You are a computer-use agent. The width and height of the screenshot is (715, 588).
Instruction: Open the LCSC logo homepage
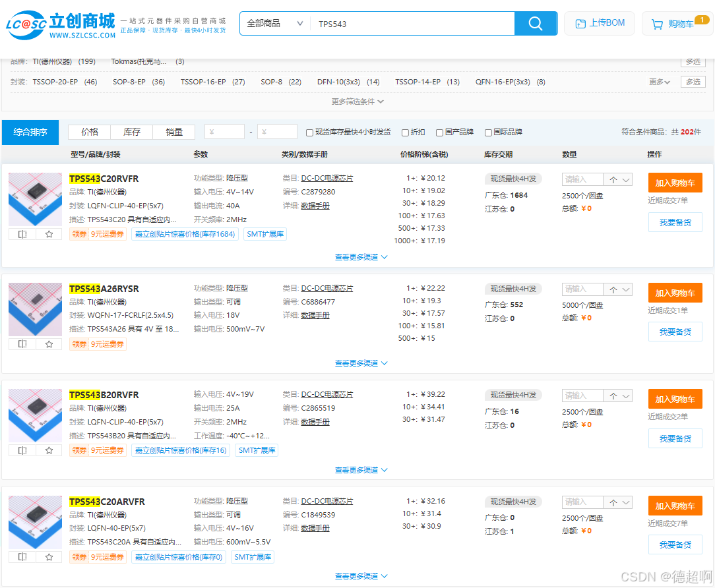61,25
